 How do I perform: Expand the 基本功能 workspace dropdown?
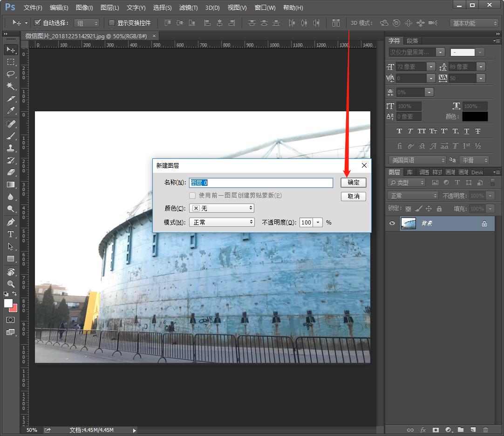[x=474, y=23]
